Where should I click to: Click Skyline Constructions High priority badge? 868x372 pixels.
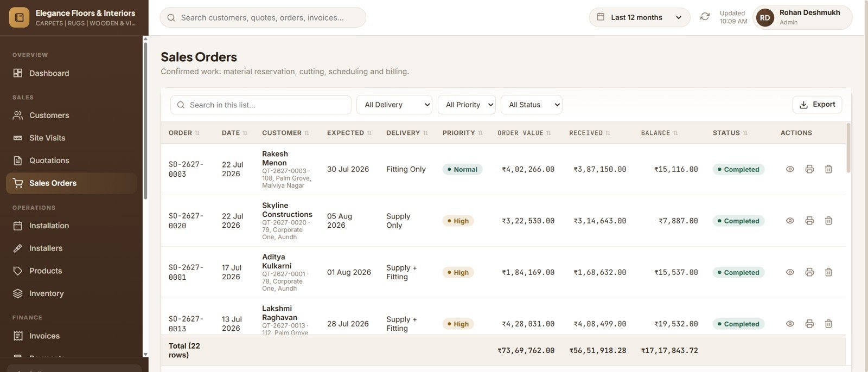(458, 221)
